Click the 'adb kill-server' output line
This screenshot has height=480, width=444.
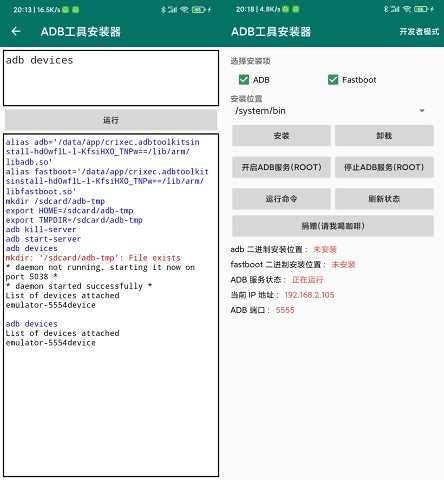click(x=41, y=229)
